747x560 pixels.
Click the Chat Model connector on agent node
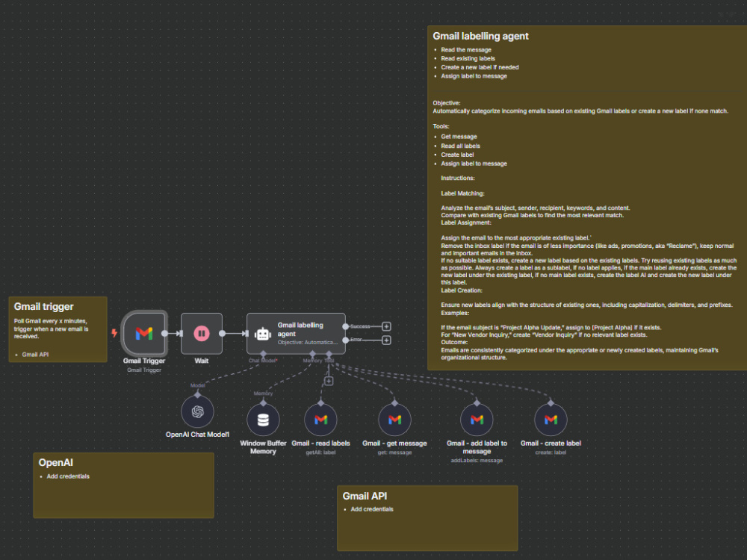point(263,354)
